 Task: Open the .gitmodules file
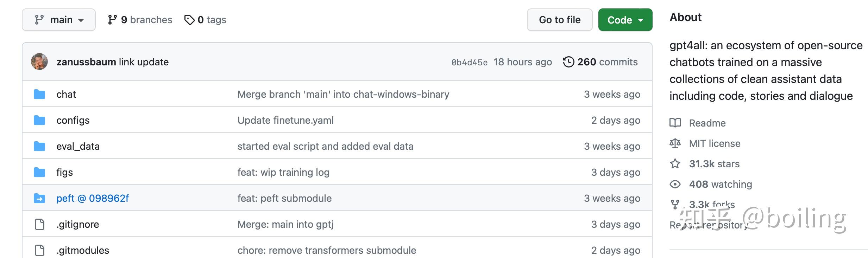[83, 250]
